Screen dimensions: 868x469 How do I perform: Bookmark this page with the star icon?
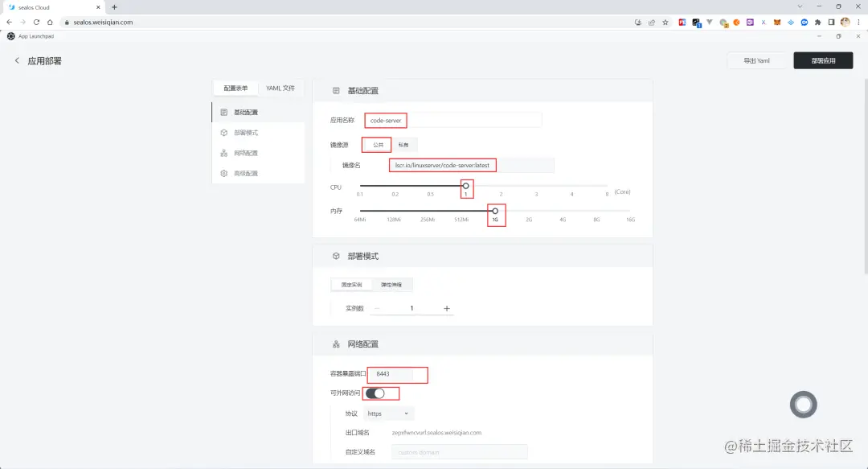(x=665, y=23)
